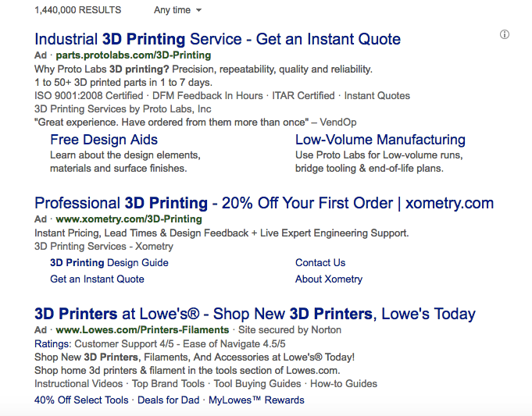Image resolution: width=532 pixels, height=416 pixels.
Task: Open Free Design Aids sitelink
Action: tap(104, 140)
